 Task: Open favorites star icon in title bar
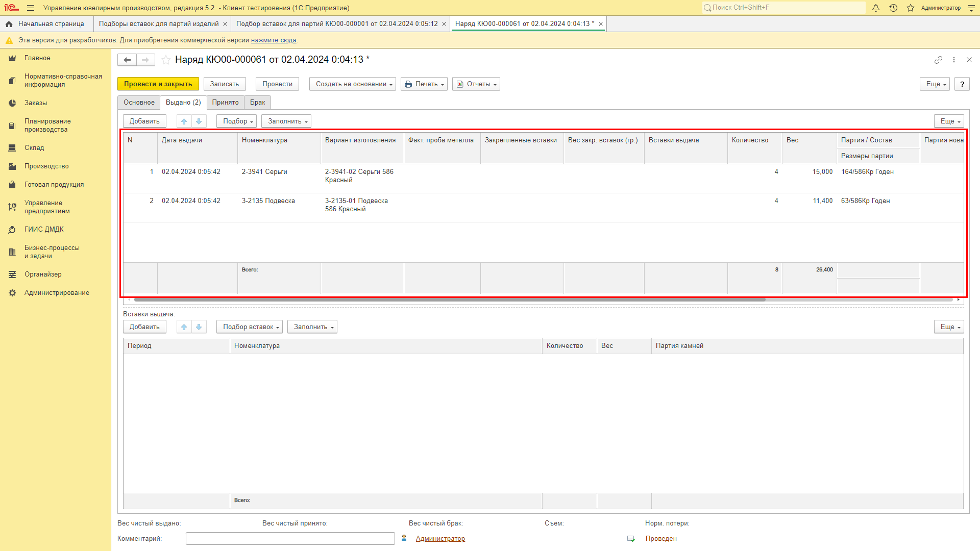click(911, 8)
